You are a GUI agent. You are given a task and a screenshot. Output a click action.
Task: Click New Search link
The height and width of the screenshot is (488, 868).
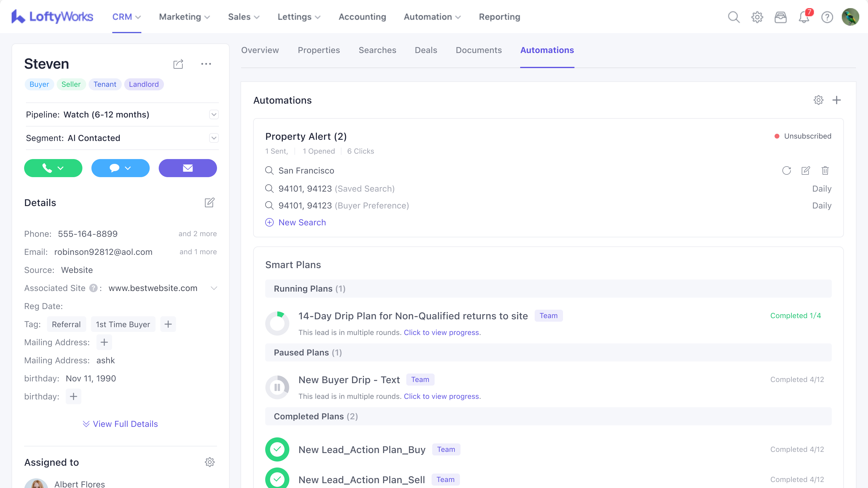[302, 223]
